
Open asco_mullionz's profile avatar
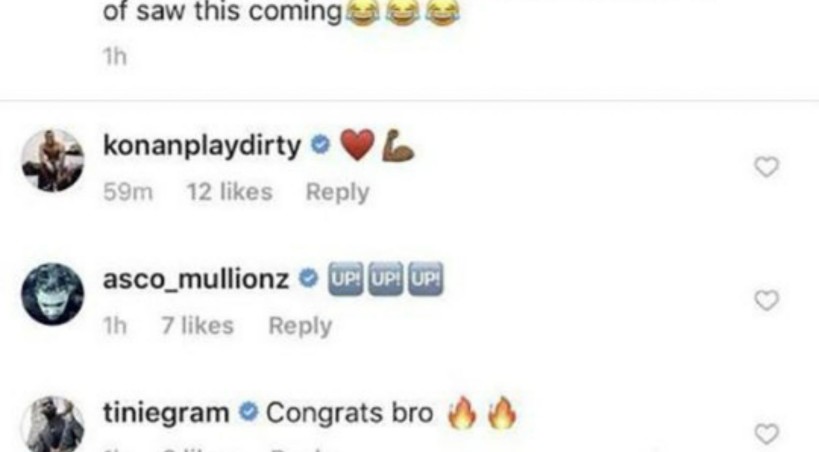pos(53,294)
